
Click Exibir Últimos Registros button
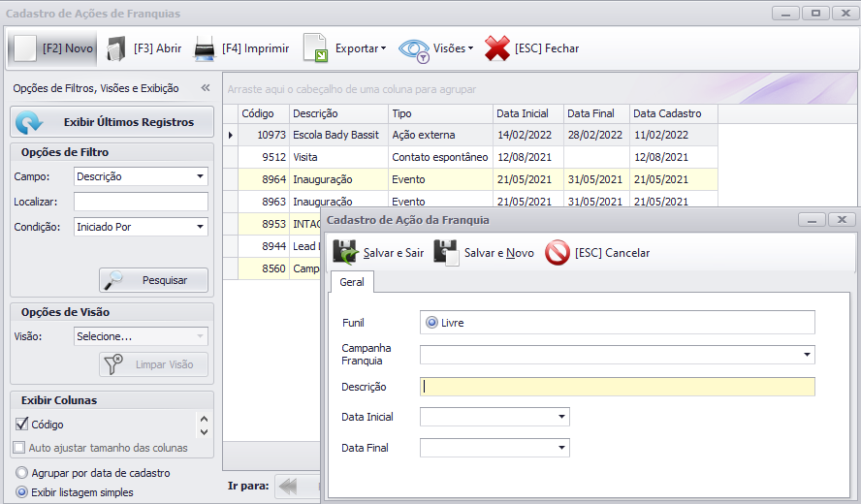coord(112,122)
